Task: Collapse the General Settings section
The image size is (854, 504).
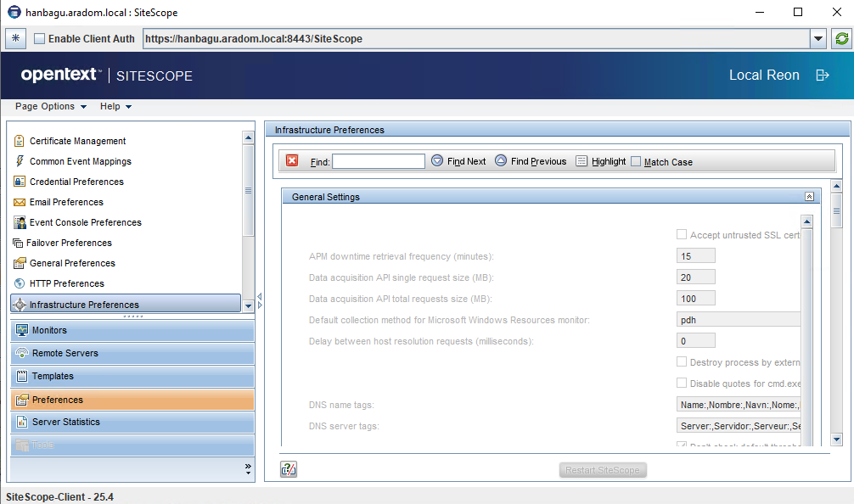Action: [809, 197]
